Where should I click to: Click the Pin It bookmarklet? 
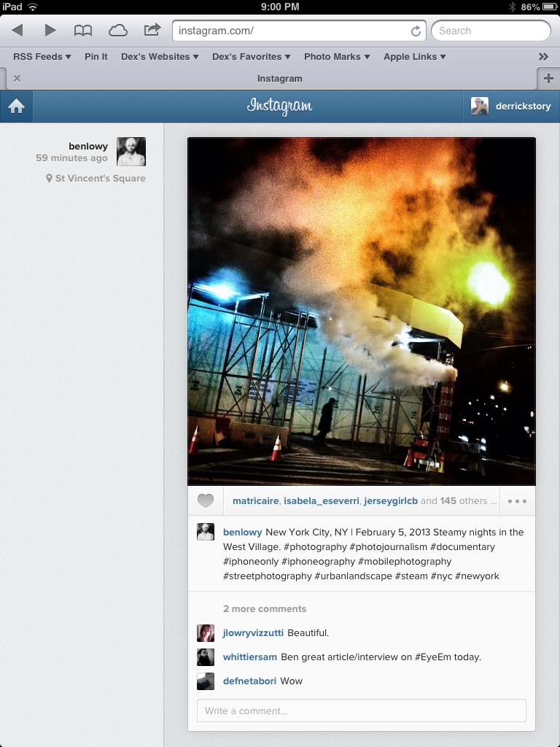[96, 57]
